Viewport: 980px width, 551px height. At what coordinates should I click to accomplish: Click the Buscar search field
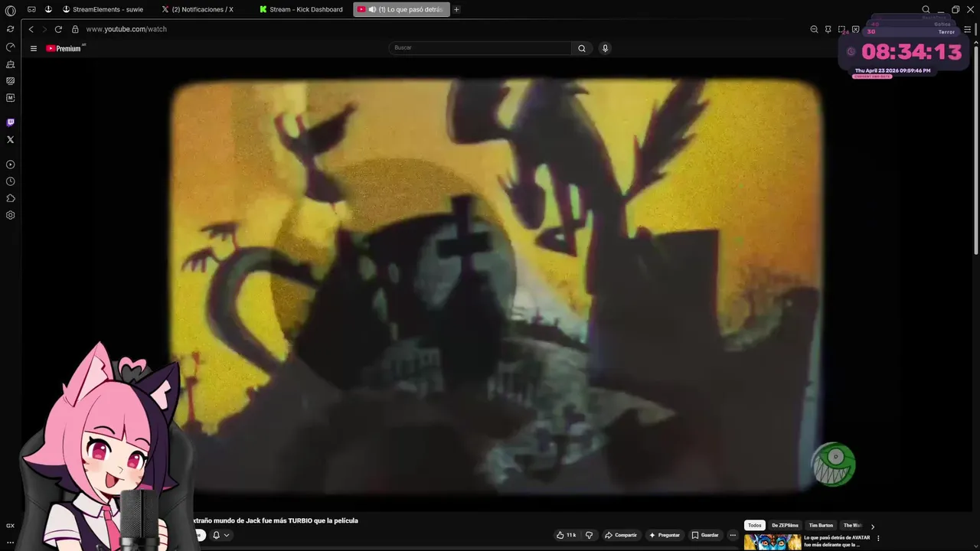click(480, 47)
